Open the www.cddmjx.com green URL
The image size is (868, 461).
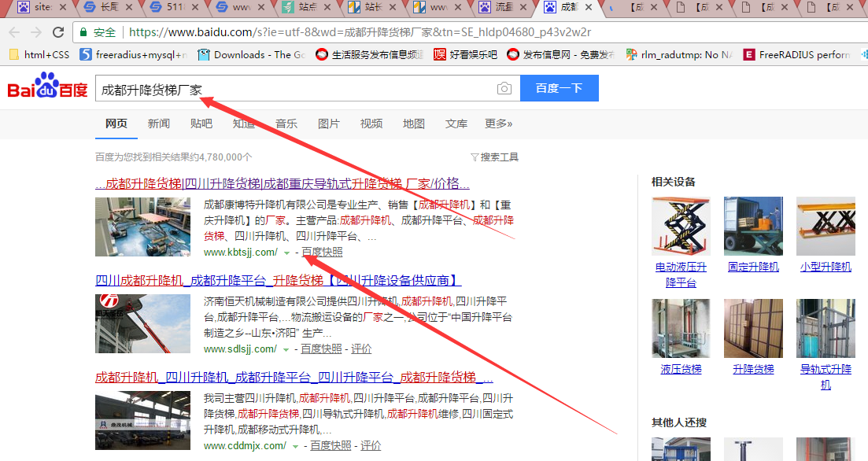246,446
